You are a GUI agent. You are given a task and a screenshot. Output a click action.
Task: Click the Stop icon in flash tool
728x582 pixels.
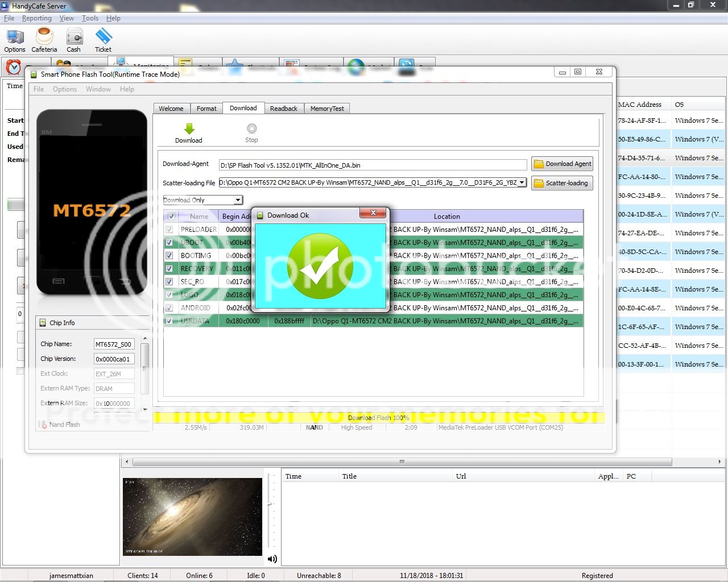[x=251, y=129]
